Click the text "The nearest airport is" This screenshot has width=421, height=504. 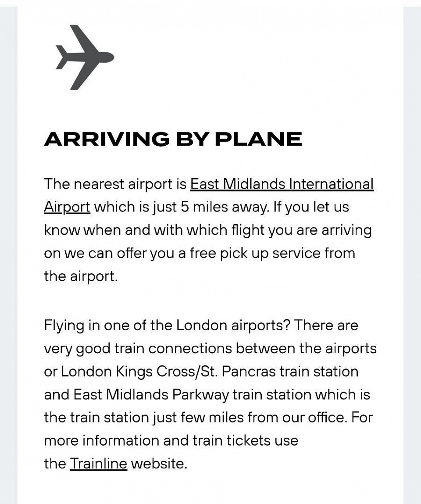(x=115, y=184)
